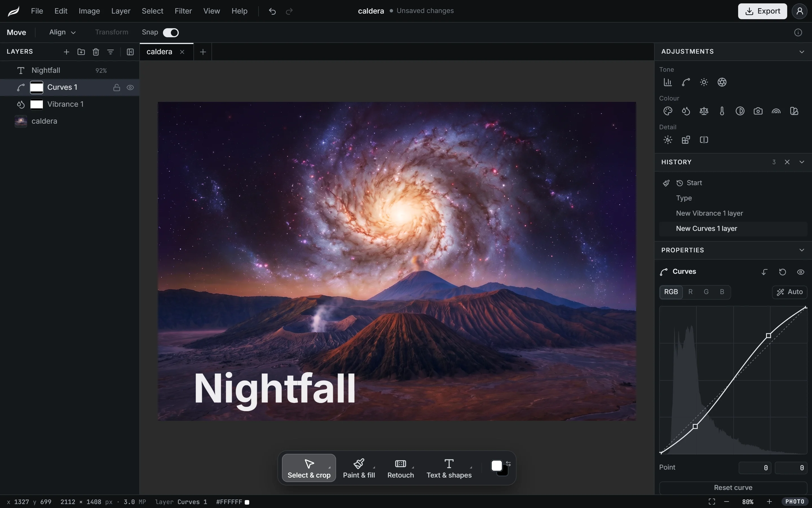Open the info icon in options bar

coord(798,32)
